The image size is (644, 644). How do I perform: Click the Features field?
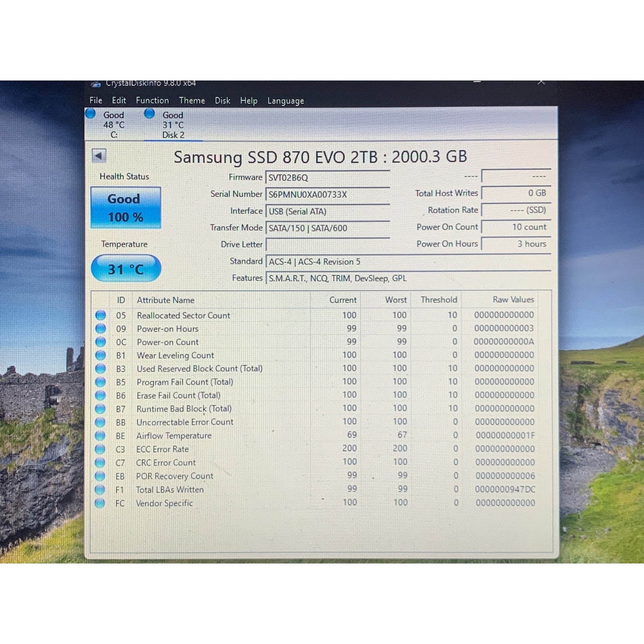click(x=408, y=278)
